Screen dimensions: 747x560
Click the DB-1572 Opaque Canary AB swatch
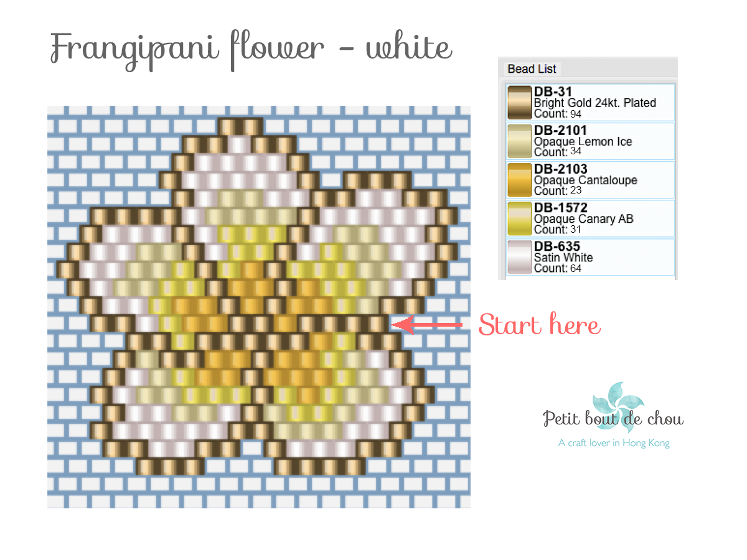click(x=520, y=218)
